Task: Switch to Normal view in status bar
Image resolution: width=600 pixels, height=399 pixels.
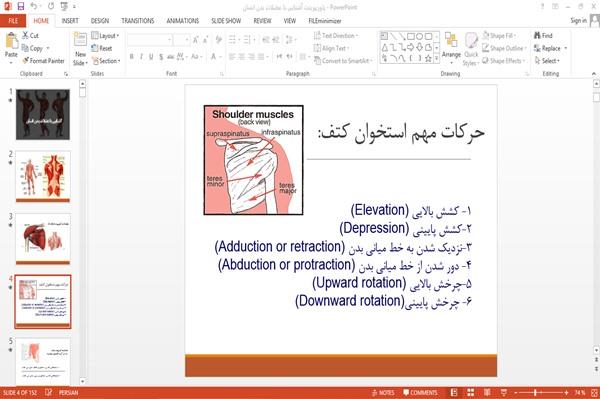Action: pyautogui.click(x=454, y=392)
